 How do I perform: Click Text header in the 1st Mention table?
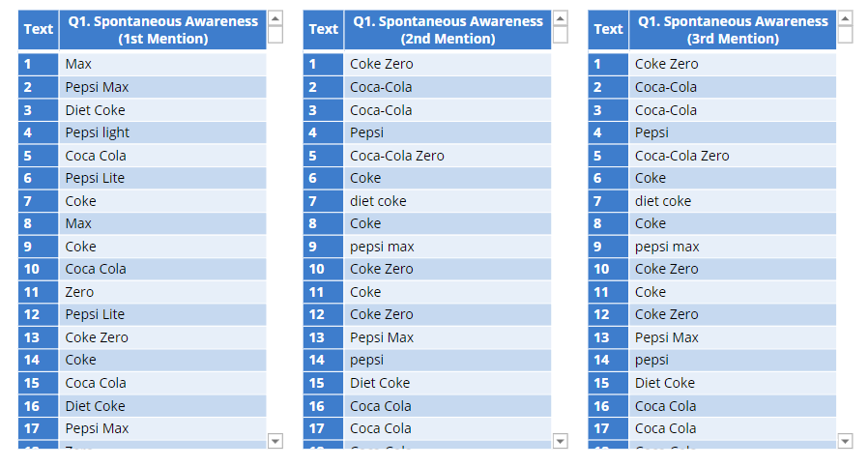coord(39,30)
